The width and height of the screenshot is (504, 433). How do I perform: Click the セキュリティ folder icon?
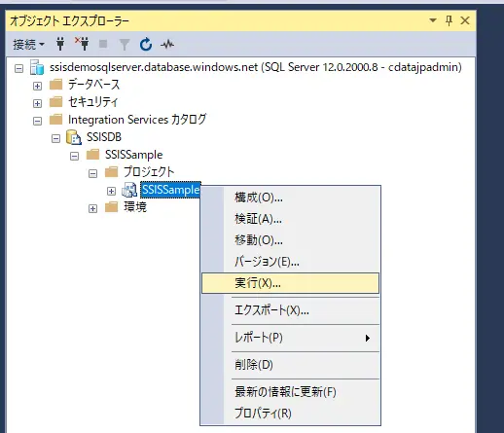click(x=55, y=102)
